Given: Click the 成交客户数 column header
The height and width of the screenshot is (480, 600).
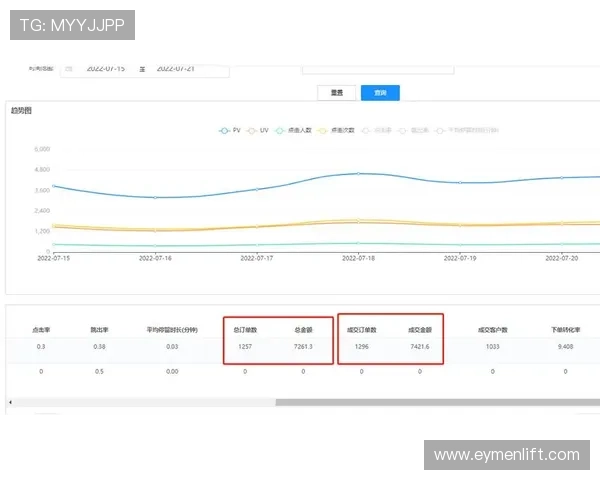Looking at the screenshot, I should (492, 330).
